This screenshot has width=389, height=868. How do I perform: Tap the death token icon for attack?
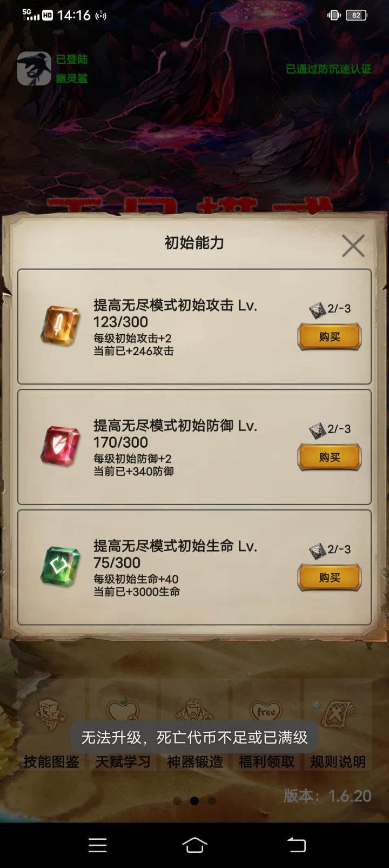(x=317, y=310)
